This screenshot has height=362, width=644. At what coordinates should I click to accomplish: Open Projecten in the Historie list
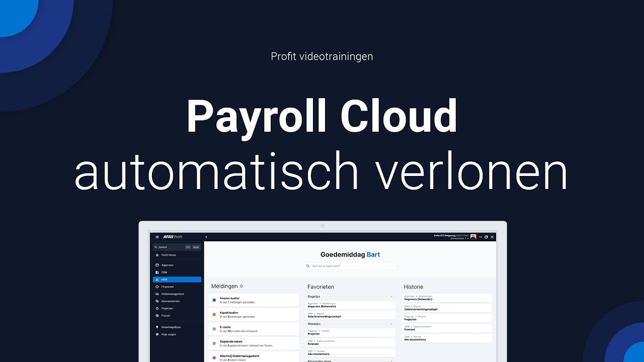[447, 318]
